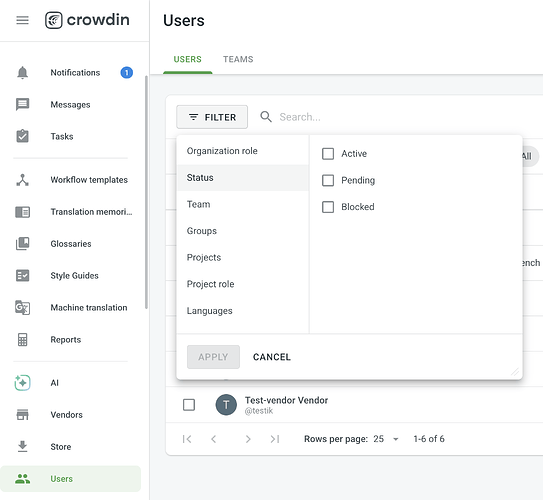Click the Style Guides icon

coord(23,276)
